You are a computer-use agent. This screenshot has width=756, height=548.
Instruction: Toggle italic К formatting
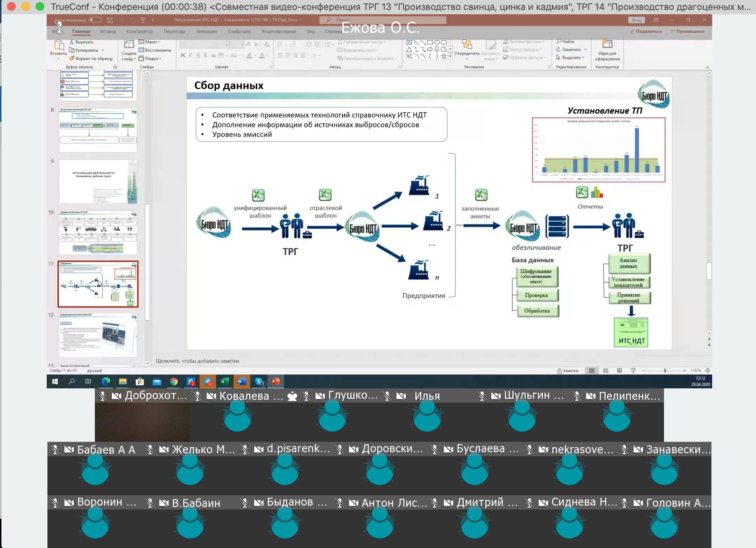pos(190,55)
